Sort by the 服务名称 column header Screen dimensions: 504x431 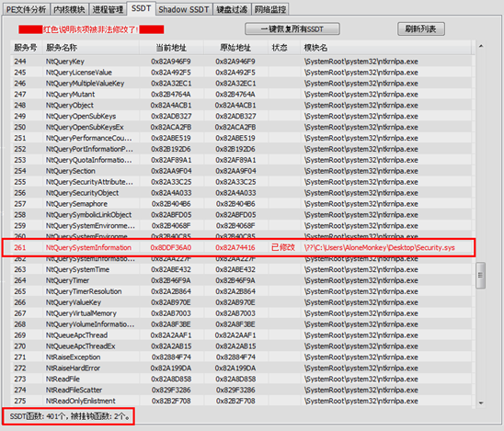[91, 48]
